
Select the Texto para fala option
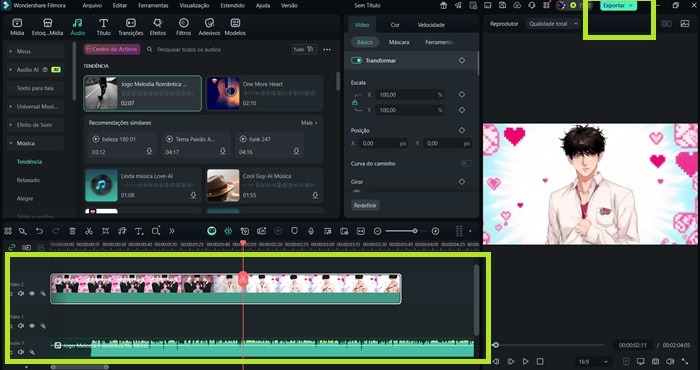(35, 88)
